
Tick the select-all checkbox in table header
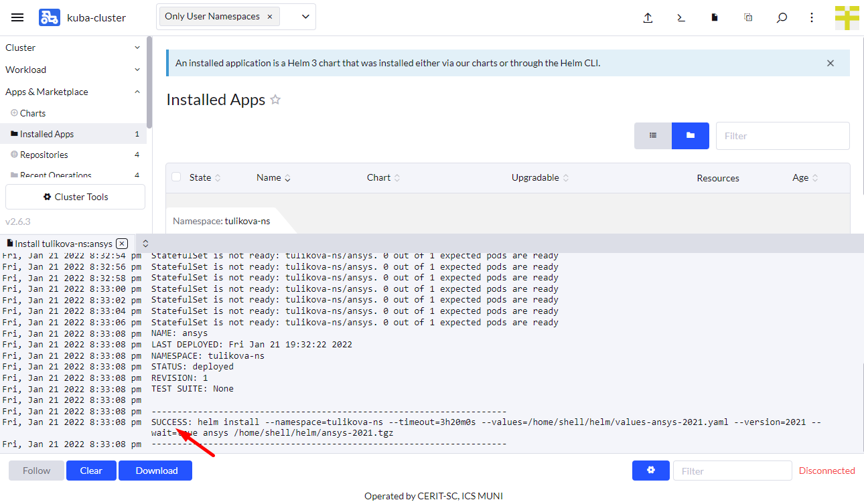coord(176,177)
